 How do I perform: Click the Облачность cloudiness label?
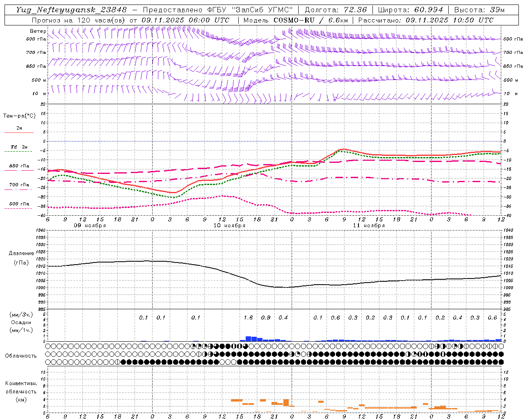tap(21, 356)
